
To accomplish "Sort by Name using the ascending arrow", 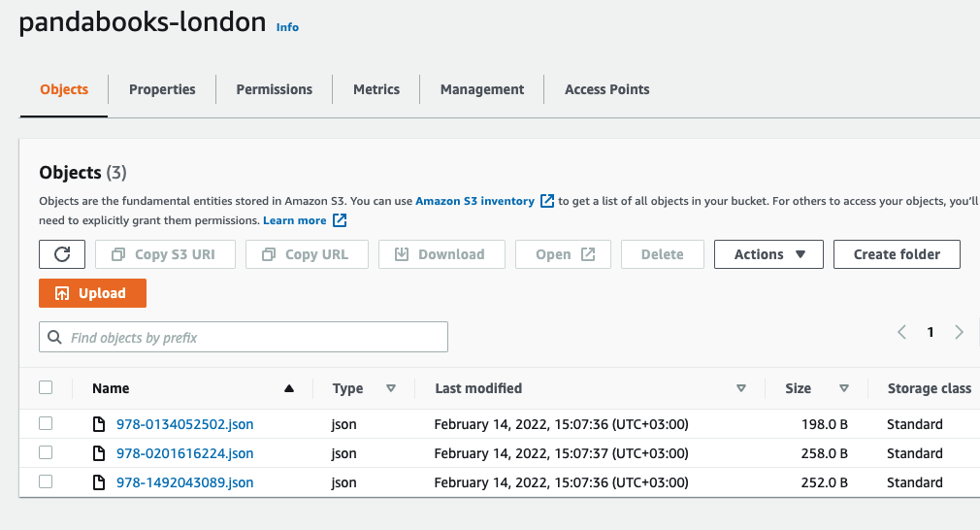I will [x=289, y=388].
